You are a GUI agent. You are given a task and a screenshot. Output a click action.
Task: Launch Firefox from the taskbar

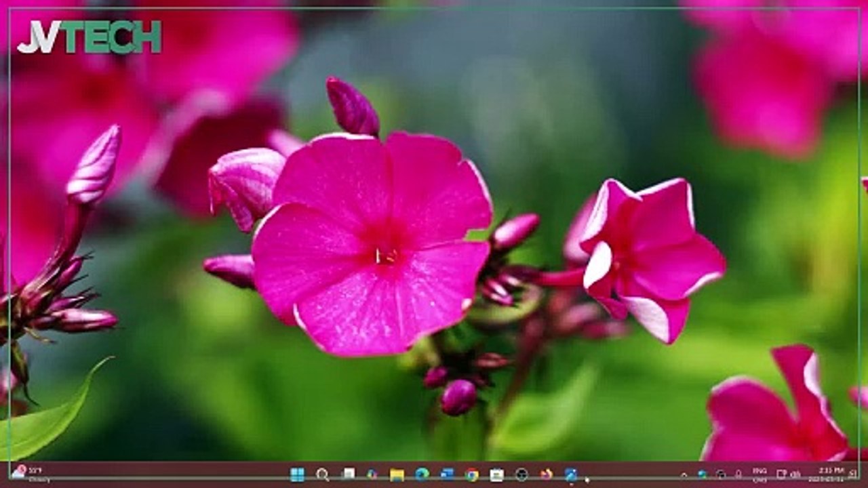546,474
